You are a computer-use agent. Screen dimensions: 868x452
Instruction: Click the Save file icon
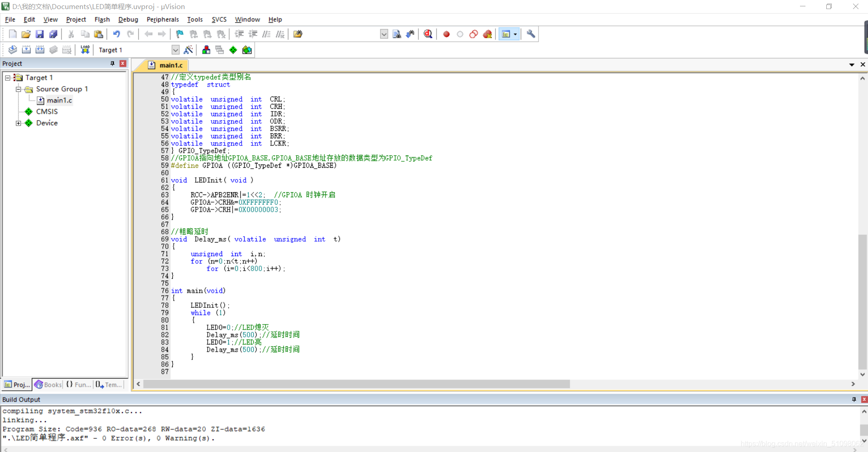click(x=39, y=34)
